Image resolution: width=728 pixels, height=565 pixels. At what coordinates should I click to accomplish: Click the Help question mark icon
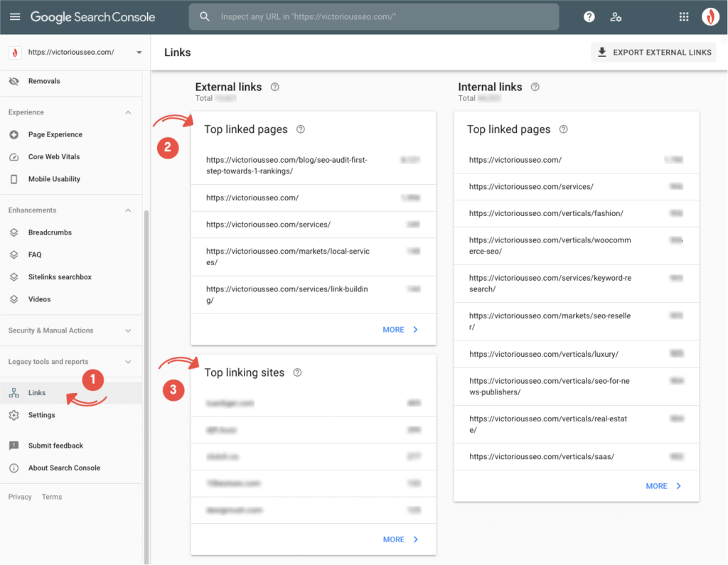589,17
